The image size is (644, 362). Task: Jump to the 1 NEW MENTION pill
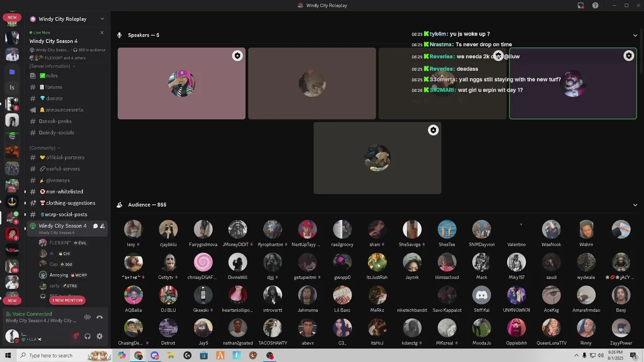click(x=67, y=300)
